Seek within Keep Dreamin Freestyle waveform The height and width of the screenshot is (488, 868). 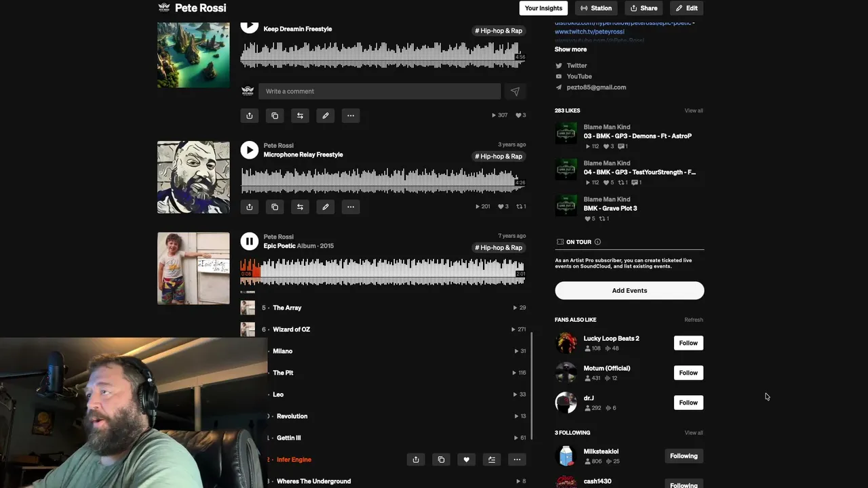click(382, 56)
